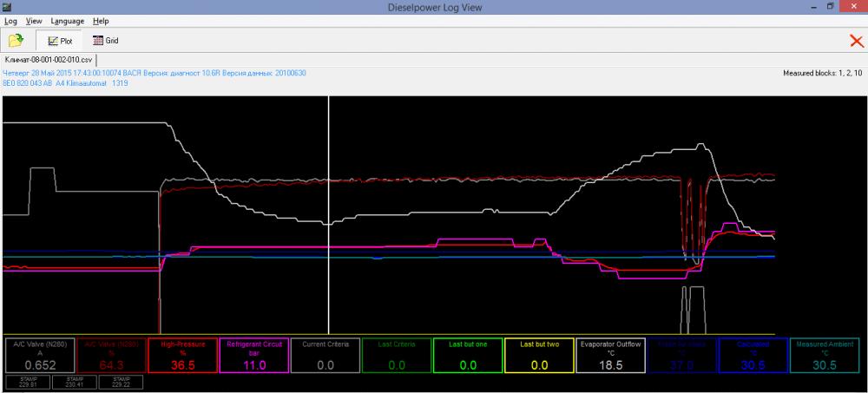
Task: Select the yellow Last but two channel
Action: (x=538, y=356)
